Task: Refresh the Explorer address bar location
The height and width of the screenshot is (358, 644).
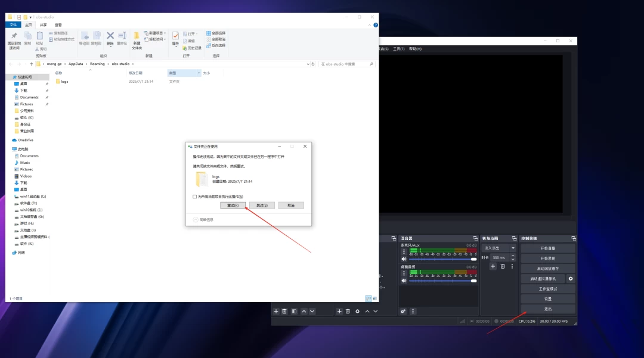Action: 313,64
